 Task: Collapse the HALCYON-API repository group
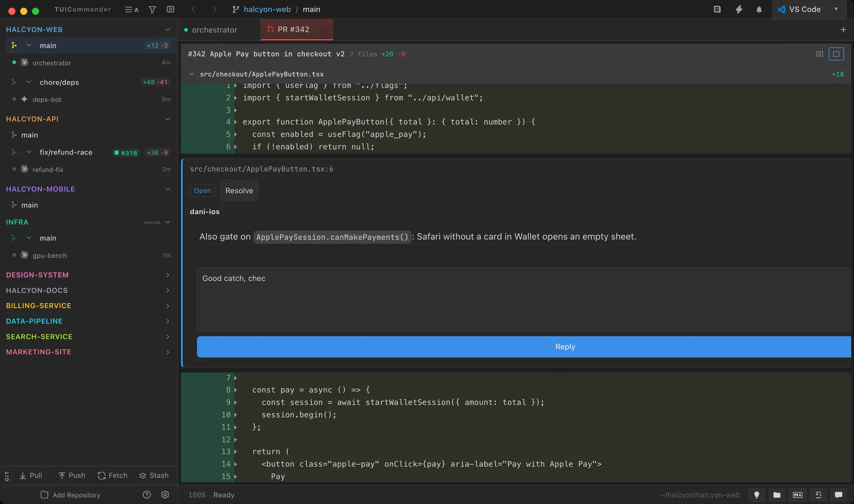[x=167, y=119]
